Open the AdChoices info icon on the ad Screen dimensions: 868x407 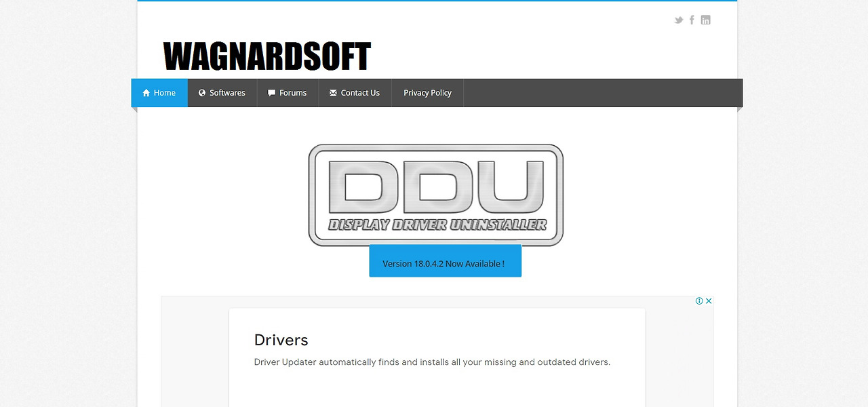701,300
